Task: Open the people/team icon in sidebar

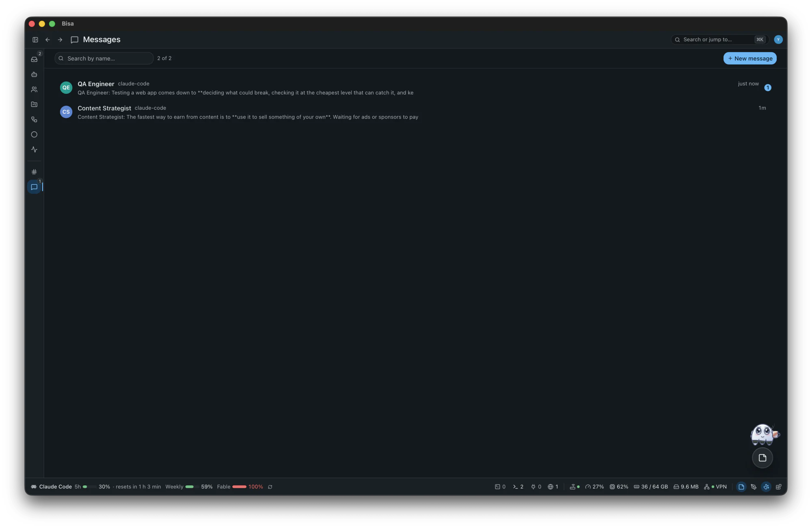Action: [34, 89]
